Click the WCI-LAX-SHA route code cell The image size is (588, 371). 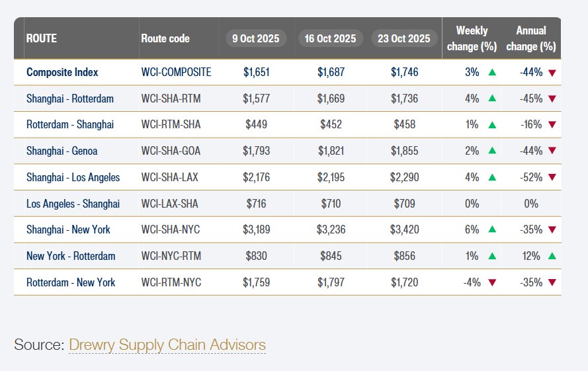click(x=171, y=204)
